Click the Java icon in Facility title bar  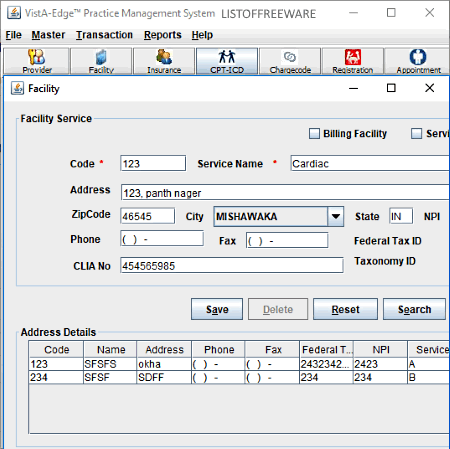17,88
